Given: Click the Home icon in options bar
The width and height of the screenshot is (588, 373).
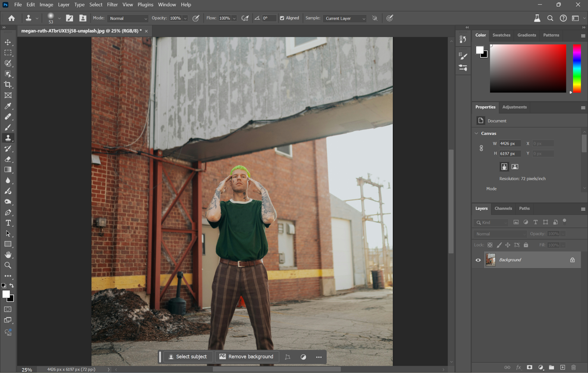Looking at the screenshot, I should (x=12, y=18).
